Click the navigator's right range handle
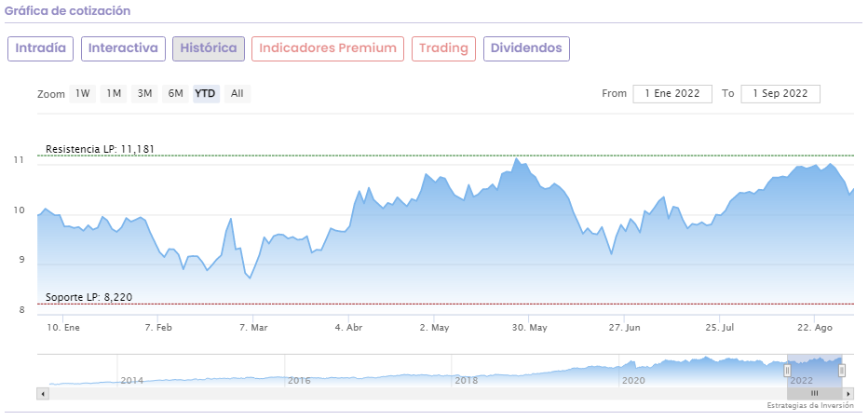The height and width of the screenshot is (420, 868). (x=842, y=371)
